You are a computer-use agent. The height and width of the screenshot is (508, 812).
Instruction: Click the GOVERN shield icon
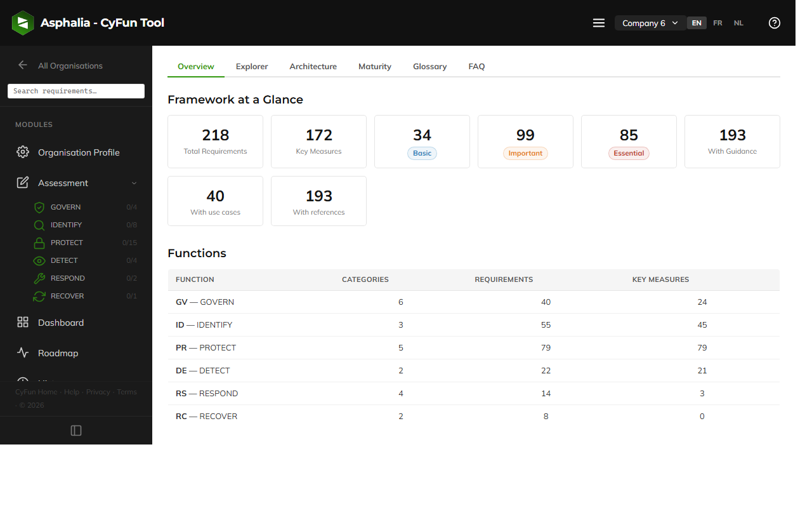tap(39, 206)
